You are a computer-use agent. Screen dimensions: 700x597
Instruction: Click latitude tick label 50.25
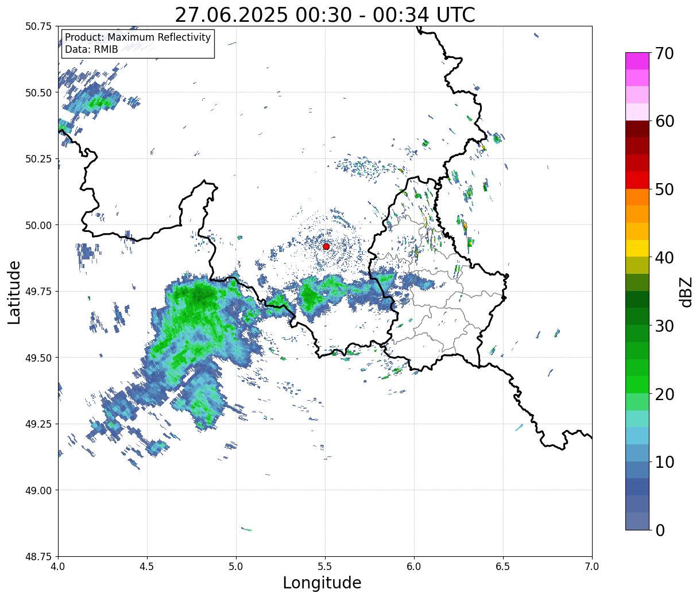coord(38,159)
